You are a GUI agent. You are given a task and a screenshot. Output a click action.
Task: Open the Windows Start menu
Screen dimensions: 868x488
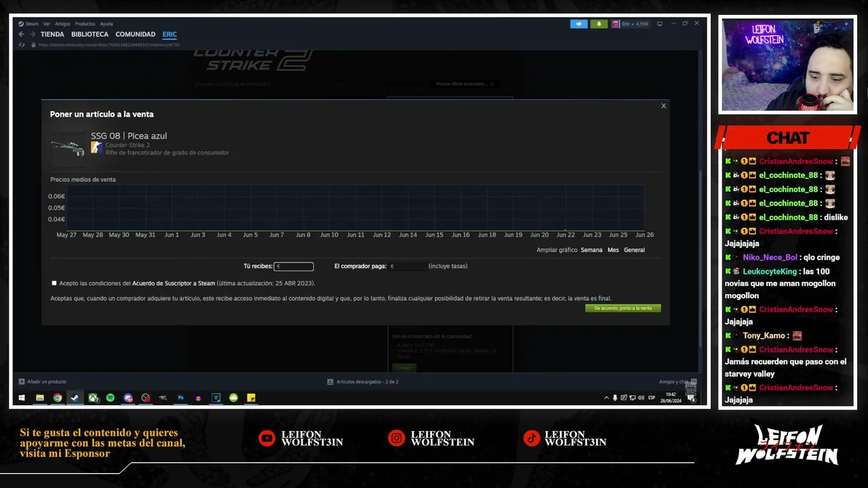tap(22, 398)
